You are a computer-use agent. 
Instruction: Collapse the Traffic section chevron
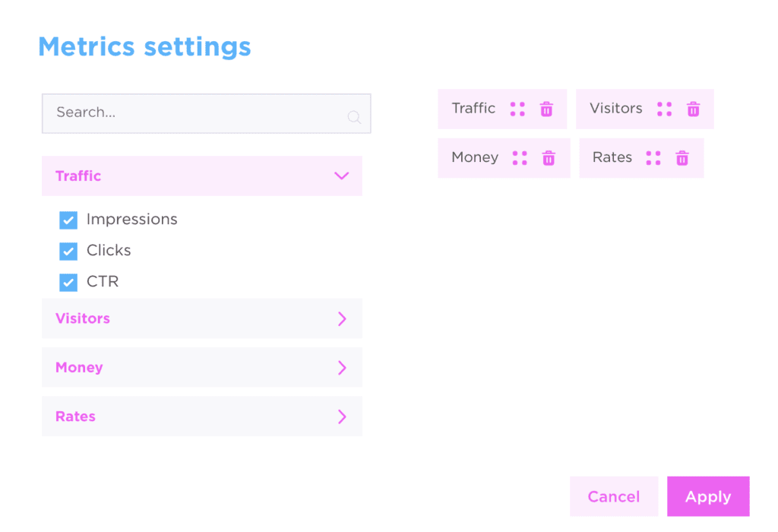(x=341, y=176)
